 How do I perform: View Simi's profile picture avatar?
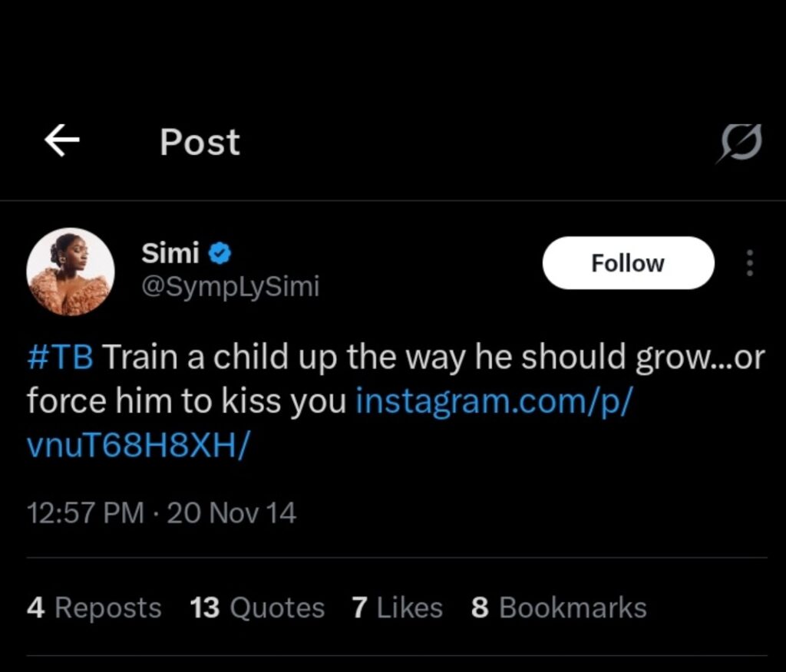[x=71, y=272]
